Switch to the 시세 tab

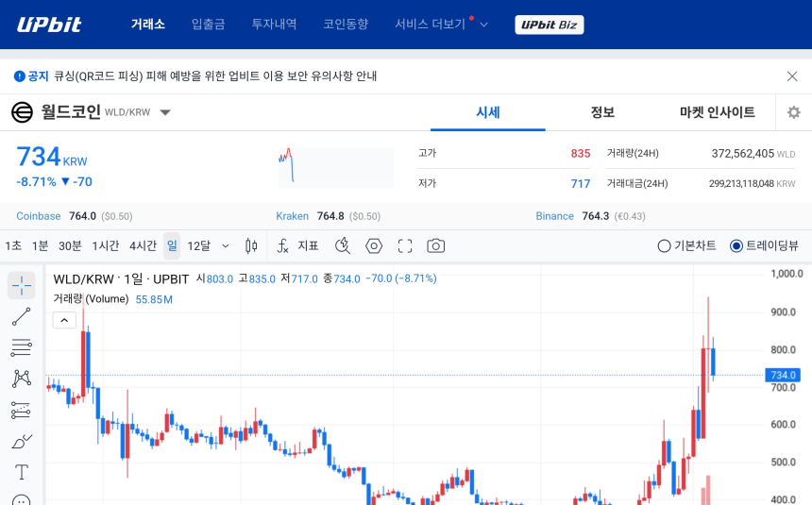pyautogui.click(x=488, y=112)
